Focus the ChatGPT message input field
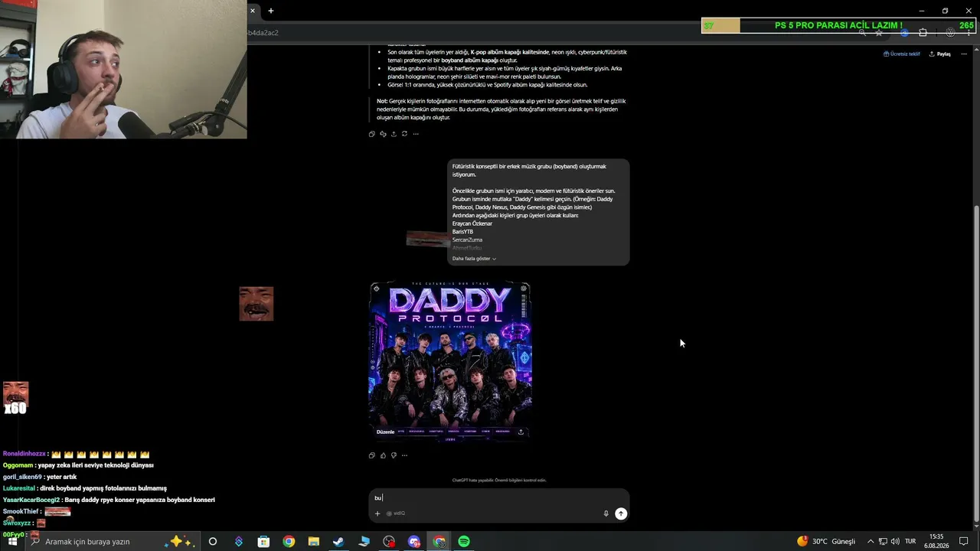 click(498, 497)
